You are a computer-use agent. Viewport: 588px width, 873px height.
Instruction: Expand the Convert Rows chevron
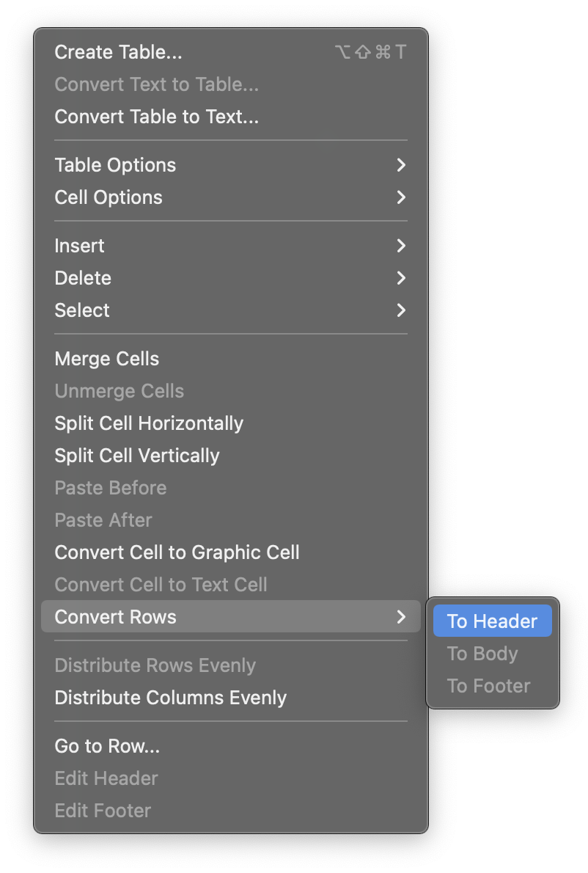pos(401,617)
